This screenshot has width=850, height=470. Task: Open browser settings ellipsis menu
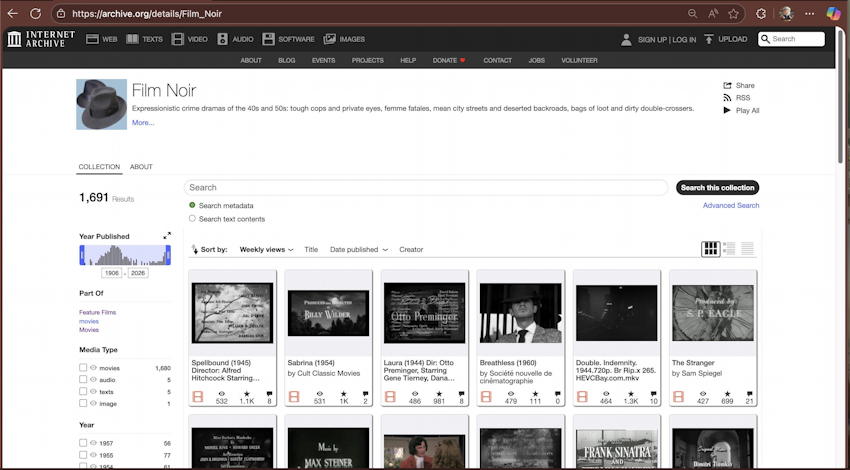pos(809,14)
